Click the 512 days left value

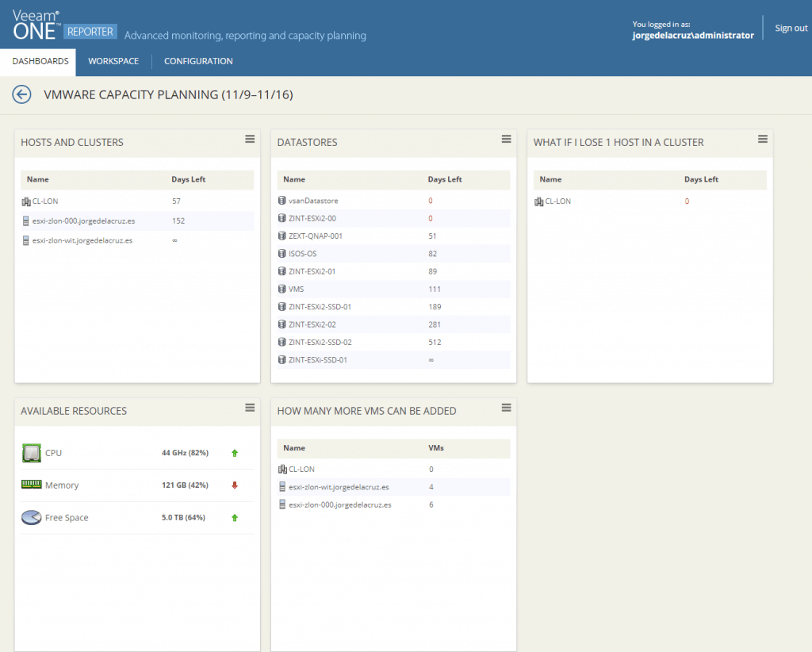pos(435,343)
